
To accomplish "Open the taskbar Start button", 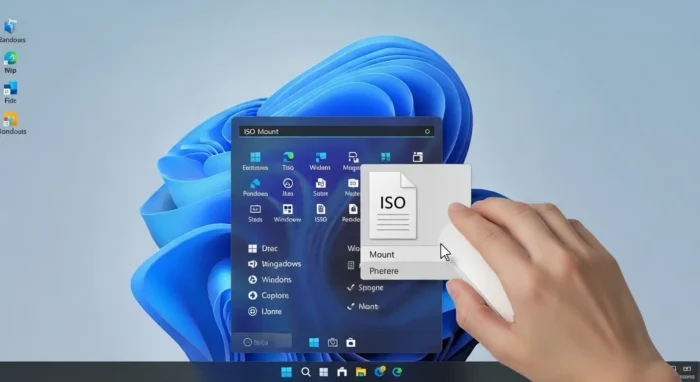I will pos(287,372).
